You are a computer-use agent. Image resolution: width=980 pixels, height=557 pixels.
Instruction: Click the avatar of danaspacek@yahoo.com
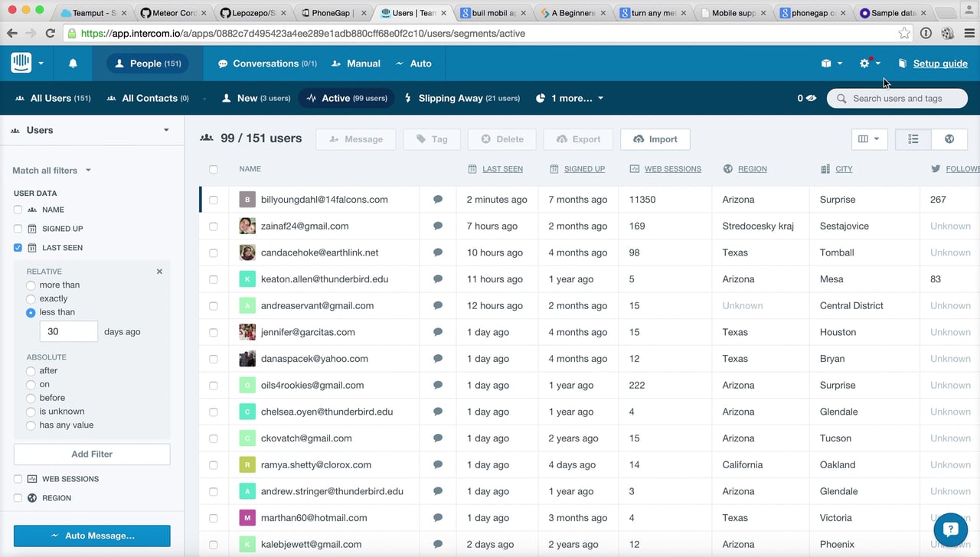(247, 358)
